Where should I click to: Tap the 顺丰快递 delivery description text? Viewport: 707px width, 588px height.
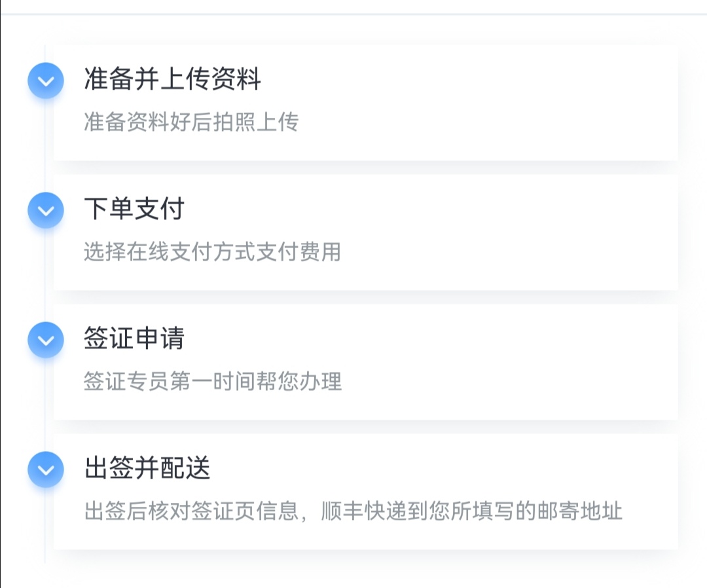(x=353, y=511)
